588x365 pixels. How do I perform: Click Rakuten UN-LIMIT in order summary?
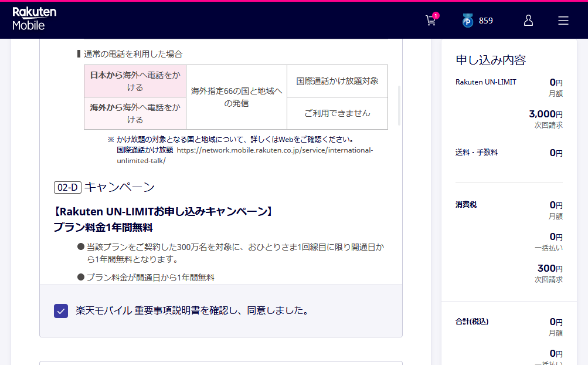(x=486, y=82)
